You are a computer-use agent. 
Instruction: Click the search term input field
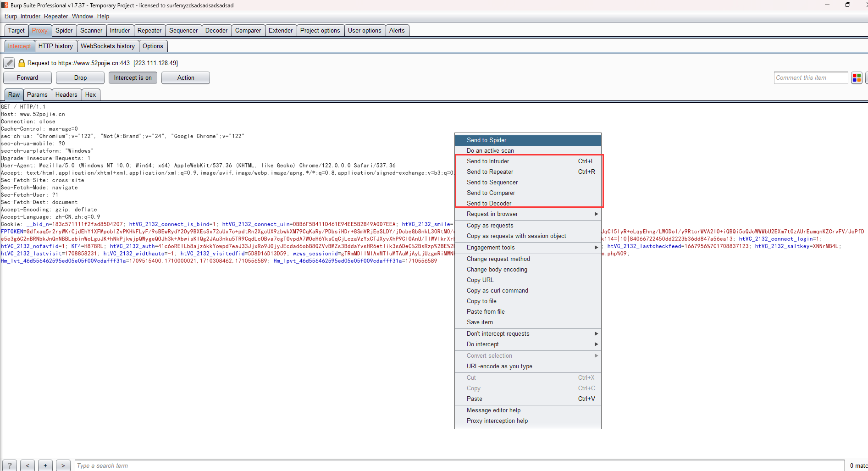point(459,465)
